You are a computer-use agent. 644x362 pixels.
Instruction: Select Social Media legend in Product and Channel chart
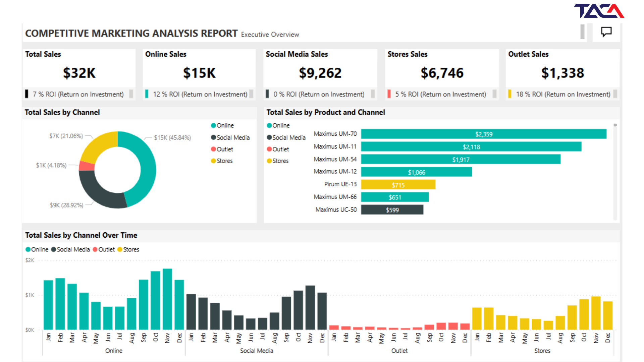[x=286, y=137]
